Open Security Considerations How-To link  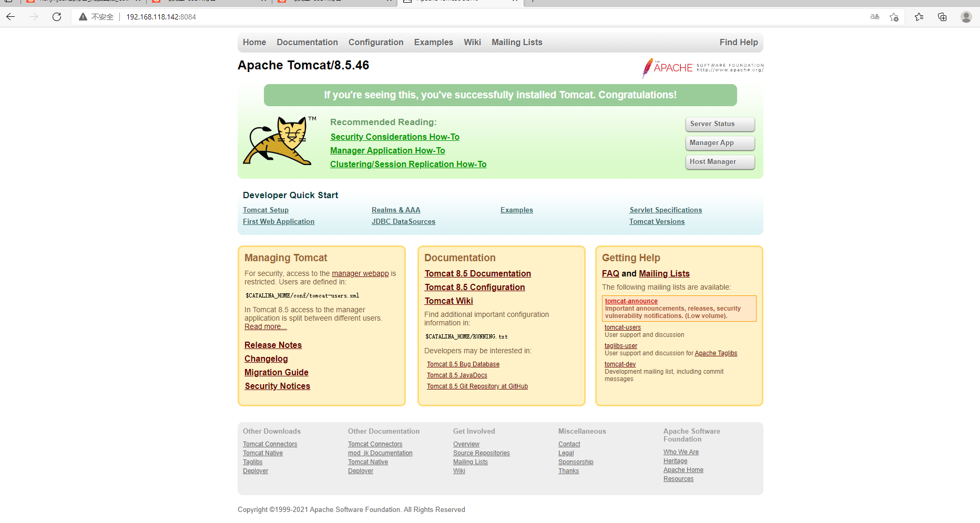point(395,137)
